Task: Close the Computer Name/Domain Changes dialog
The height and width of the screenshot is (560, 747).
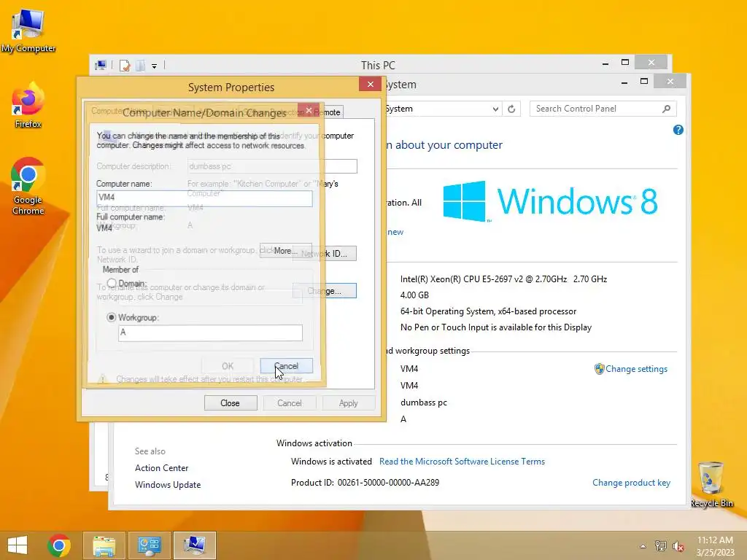Action: tap(309, 111)
